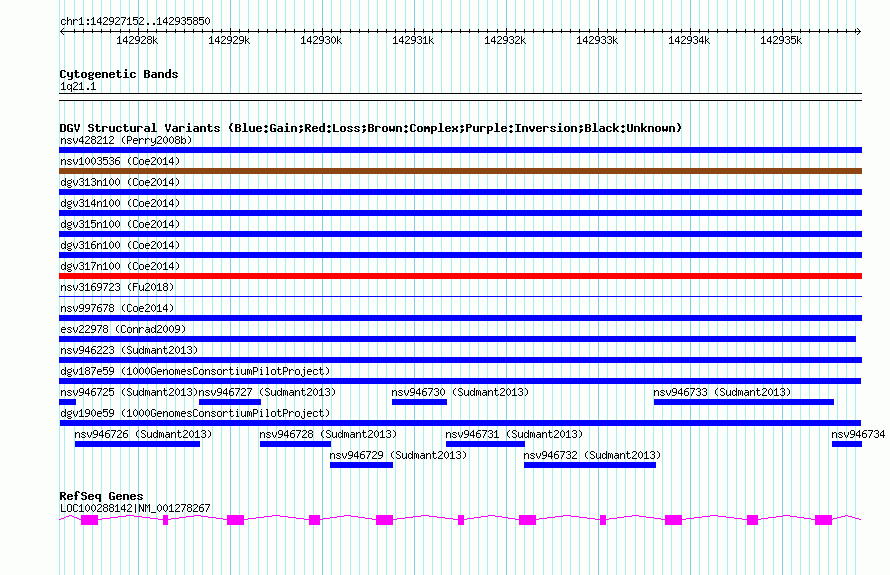Image resolution: width=890 pixels, height=575 pixels.
Task: Select the blue bar under esv22978
Action: pos(457,339)
